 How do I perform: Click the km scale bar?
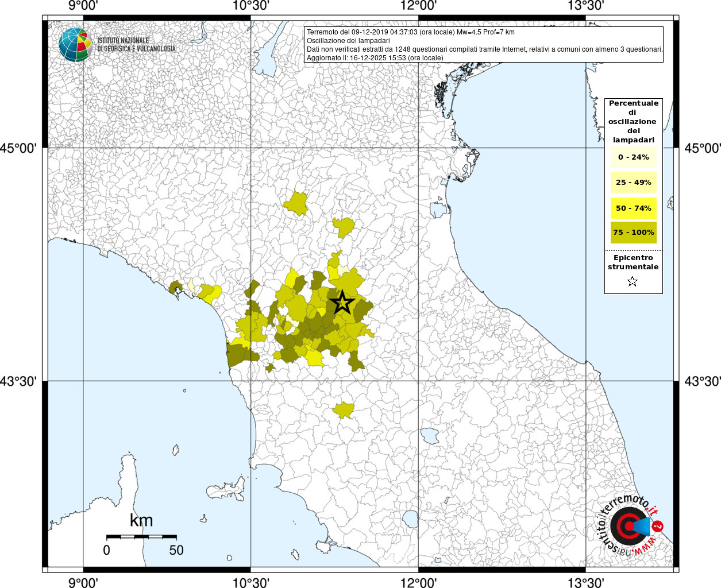[141, 537]
